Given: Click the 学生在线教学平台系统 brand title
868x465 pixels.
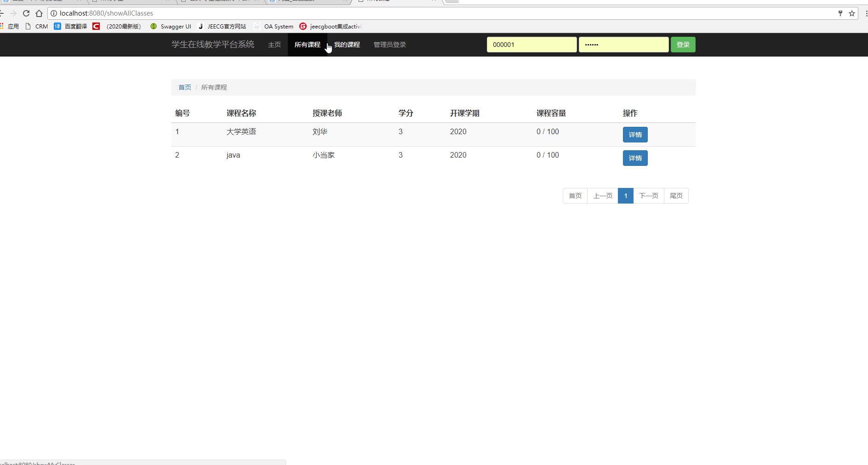Looking at the screenshot, I should tap(213, 45).
